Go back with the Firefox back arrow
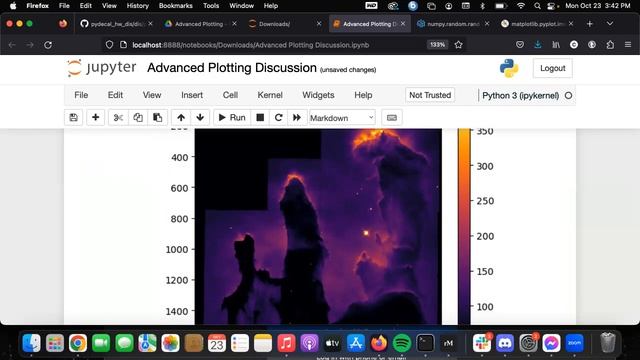 click(12, 45)
